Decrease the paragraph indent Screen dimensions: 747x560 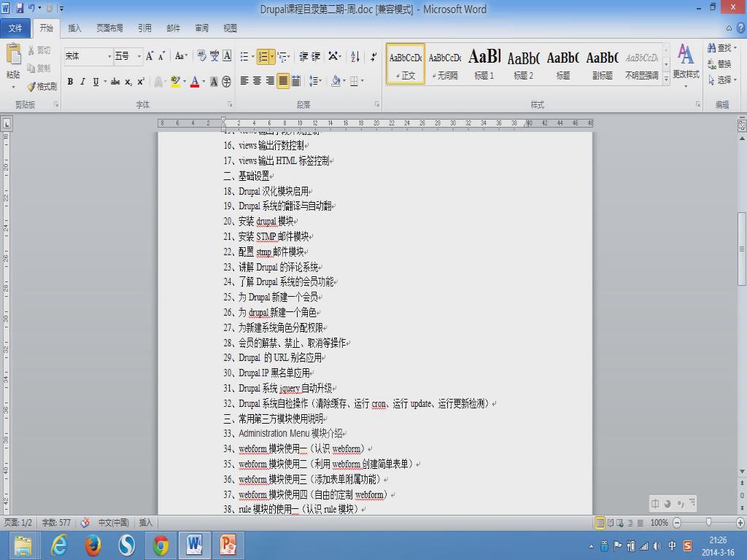(303, 57)
